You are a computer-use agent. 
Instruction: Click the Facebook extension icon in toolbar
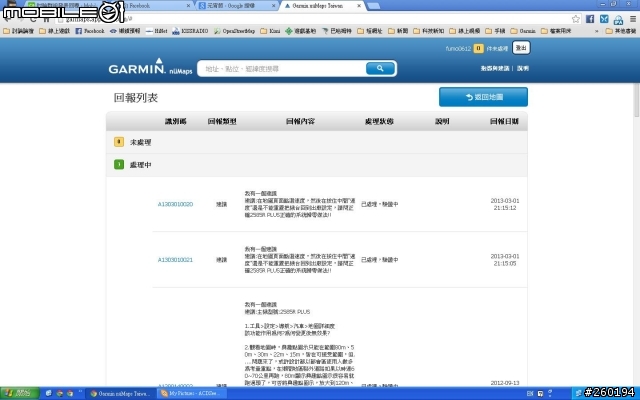(590, 19)
